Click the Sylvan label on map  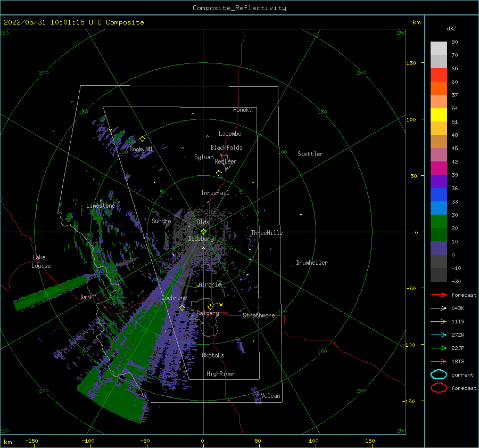(x=204, y=157)
